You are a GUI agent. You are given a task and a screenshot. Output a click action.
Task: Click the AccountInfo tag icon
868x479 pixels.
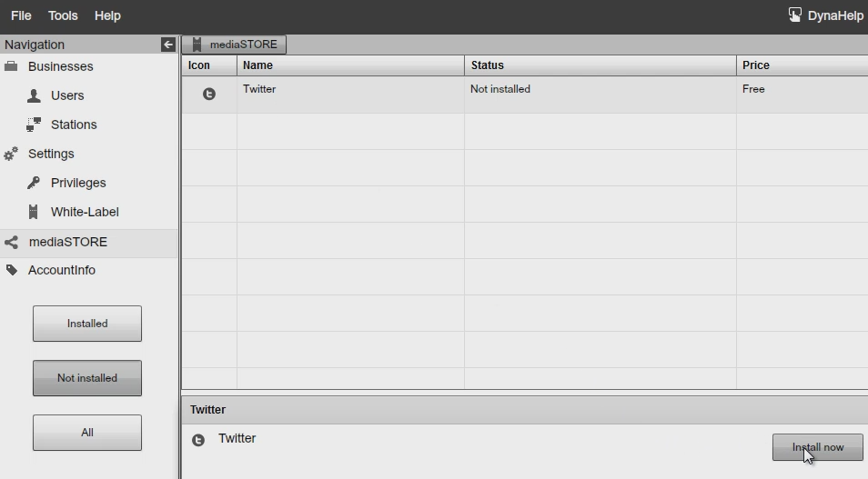(11, 270)
